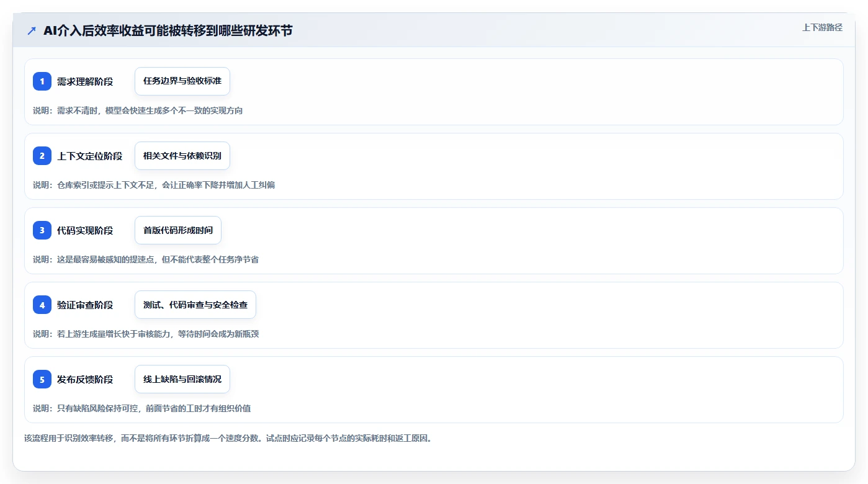Select the step 2 number badge
Viewport: 868px width, 484px height.
click(x=42, y=156)
